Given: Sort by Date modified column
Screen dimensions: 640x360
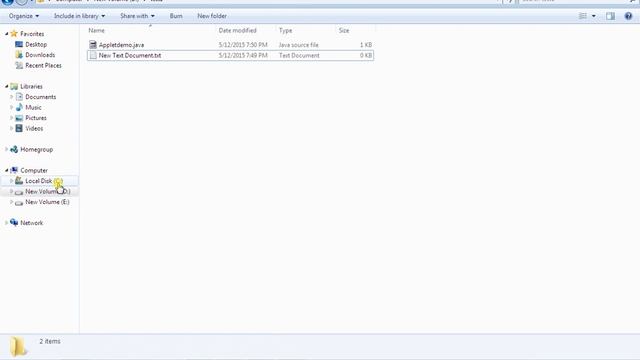Looking at the screenshot, I should click(237, 31).
